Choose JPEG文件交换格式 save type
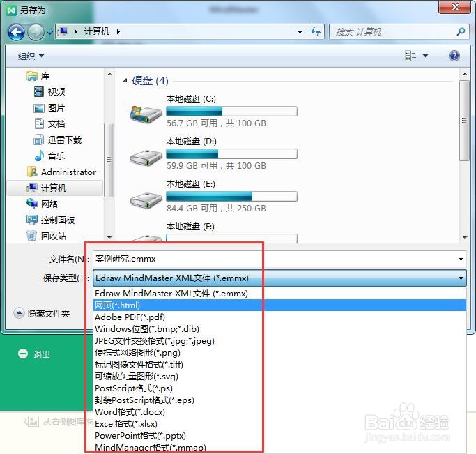Viewport: 476px width, 454px height. [x=279, y=341]
